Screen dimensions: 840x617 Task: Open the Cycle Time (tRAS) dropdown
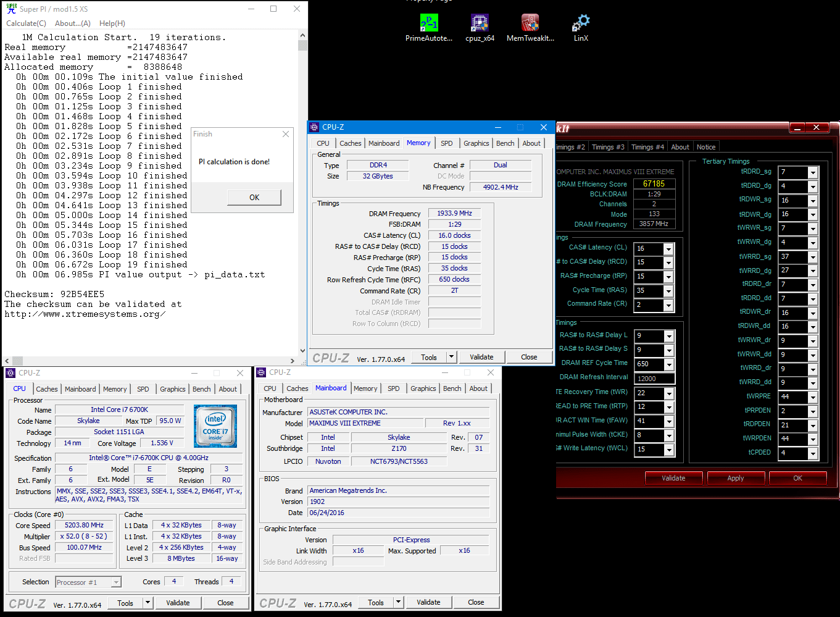[668, 291]
